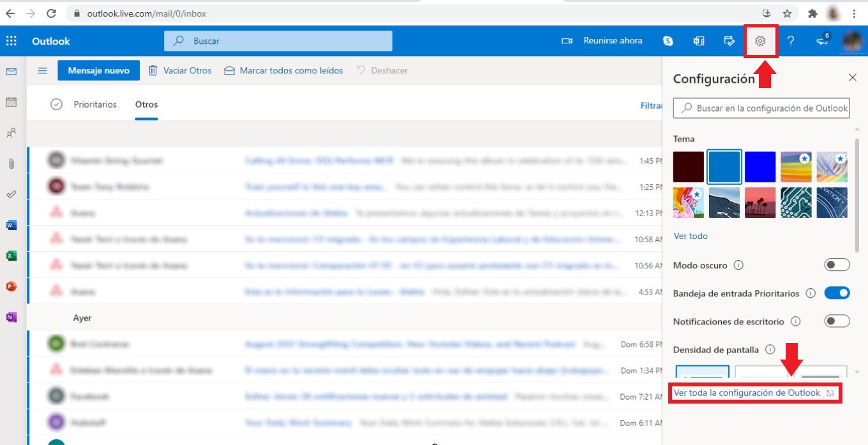This screenshot has width=868, height=445.
Task: Open the notifications megaphone icon with badge
Action: [823, 40]
